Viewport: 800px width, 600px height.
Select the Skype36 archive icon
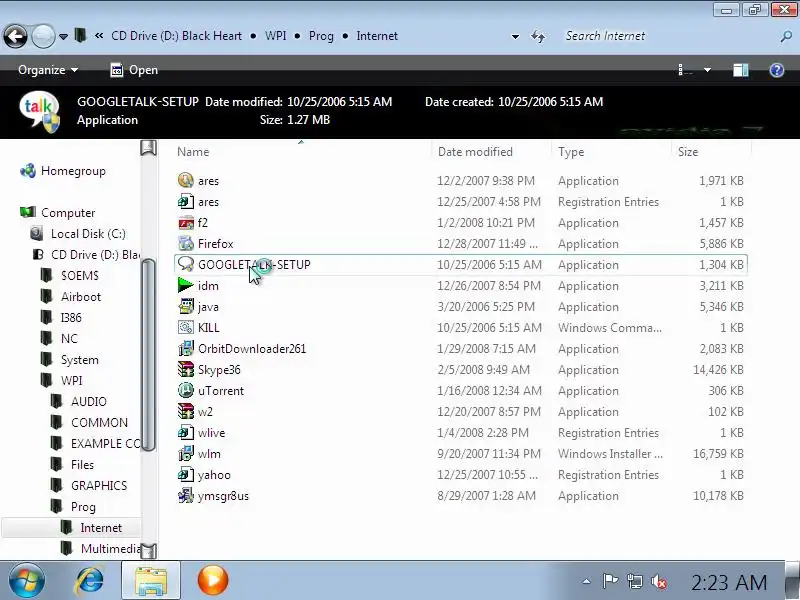186,369
